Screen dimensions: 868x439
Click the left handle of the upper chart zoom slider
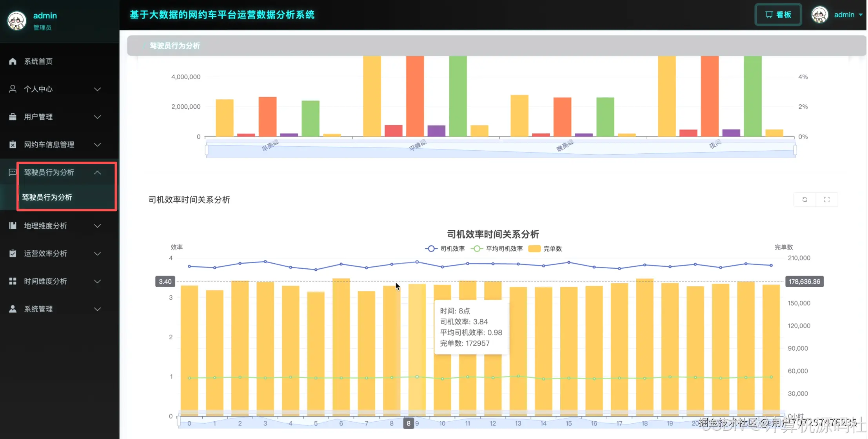pos(207,150)
